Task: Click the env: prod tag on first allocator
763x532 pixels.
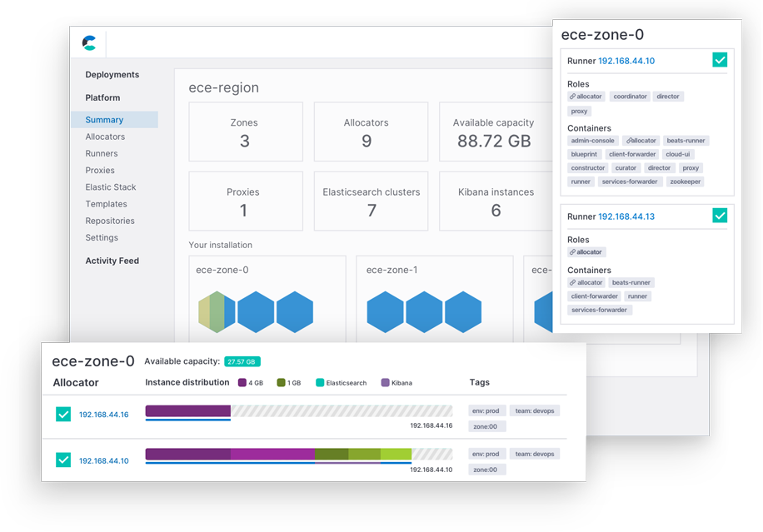Action: pos(485,410)
